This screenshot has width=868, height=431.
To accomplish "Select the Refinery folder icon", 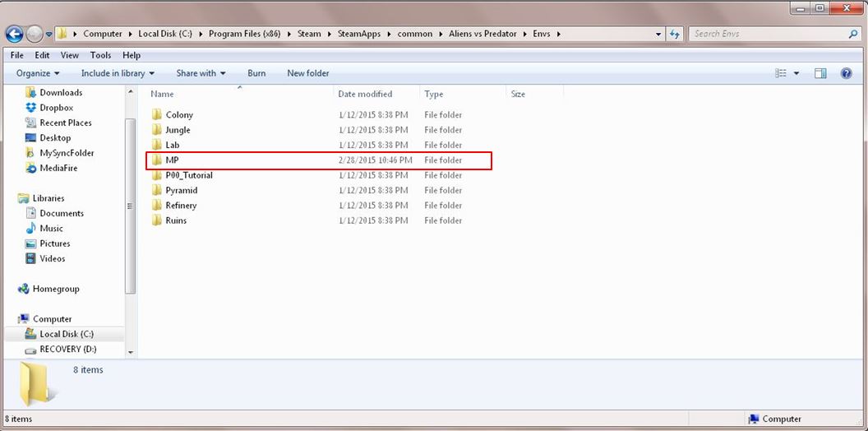I will pos(157,205).
